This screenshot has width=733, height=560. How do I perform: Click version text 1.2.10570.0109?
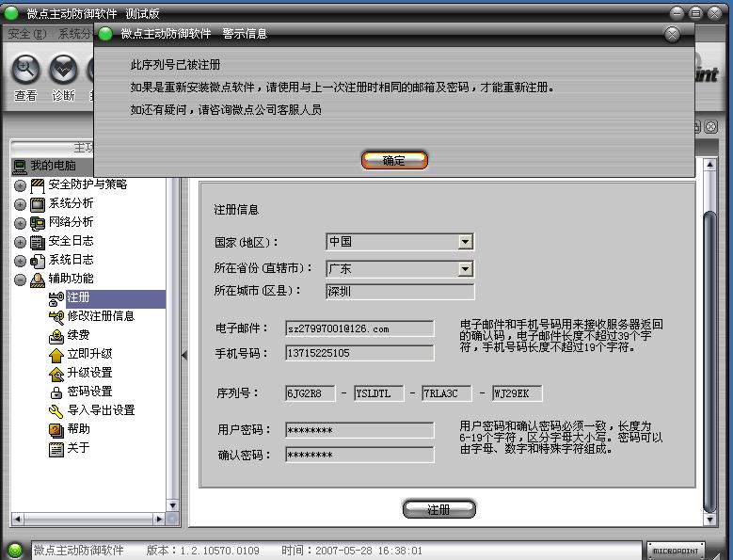pos(220,551)
